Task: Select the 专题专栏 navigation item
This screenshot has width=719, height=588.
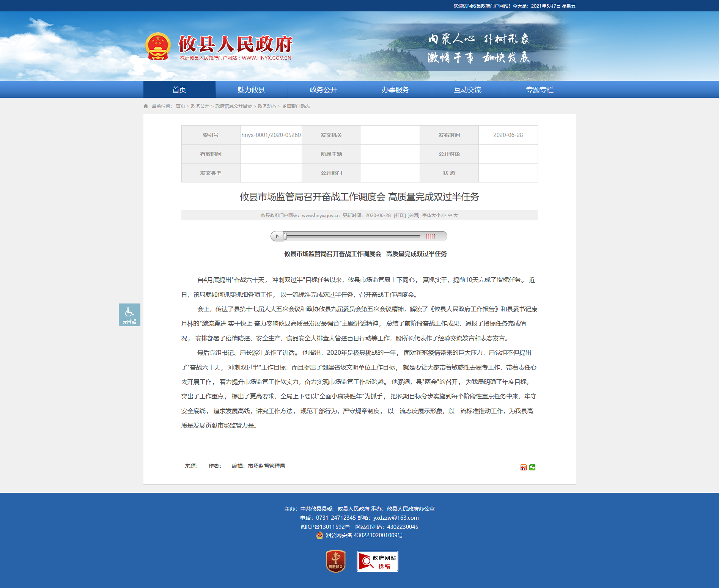Action: [x=540, y=90]
